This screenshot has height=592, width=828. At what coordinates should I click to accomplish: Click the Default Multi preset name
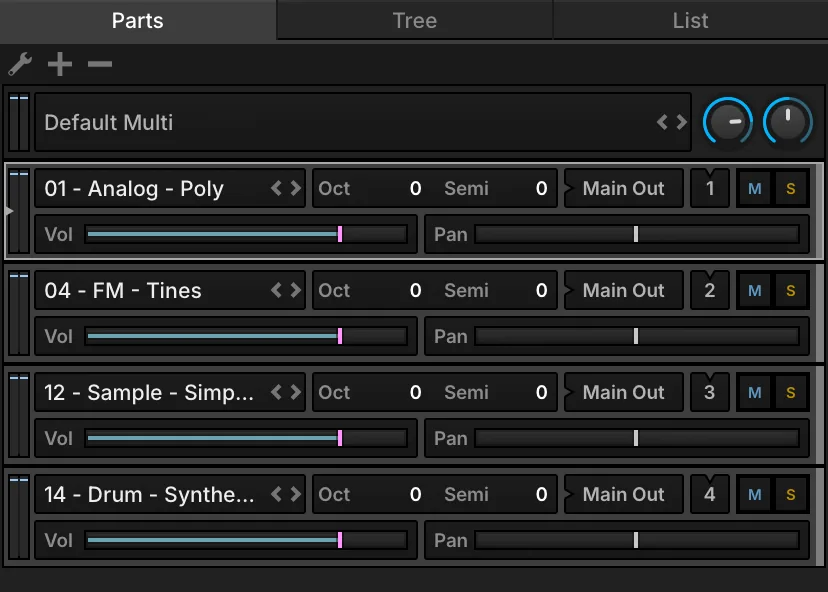click(109, 123)
